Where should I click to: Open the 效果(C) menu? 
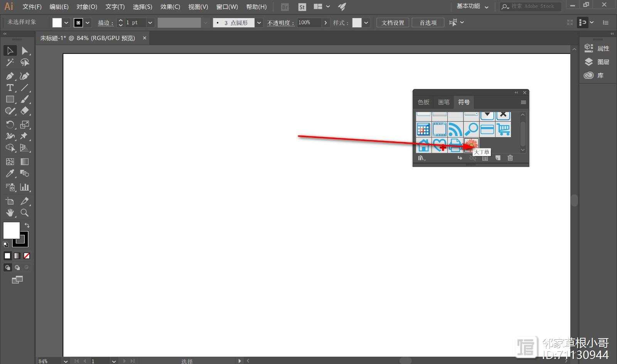(170, 7)
